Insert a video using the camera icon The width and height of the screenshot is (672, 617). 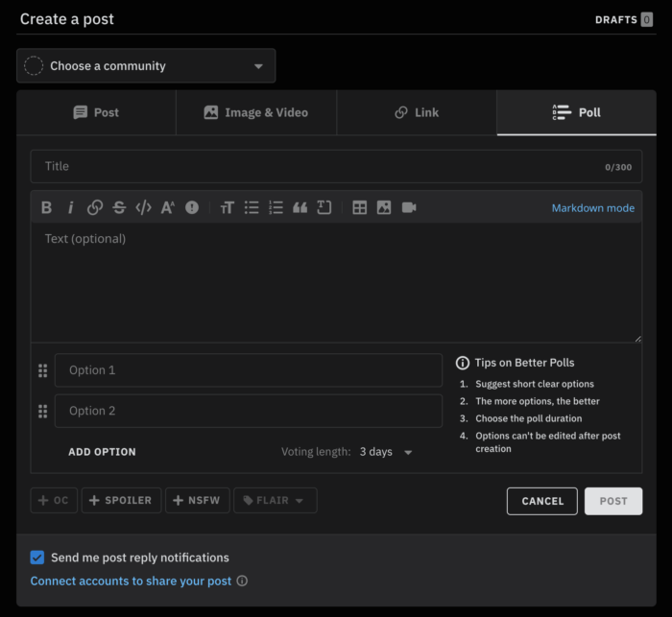point(409,207)
